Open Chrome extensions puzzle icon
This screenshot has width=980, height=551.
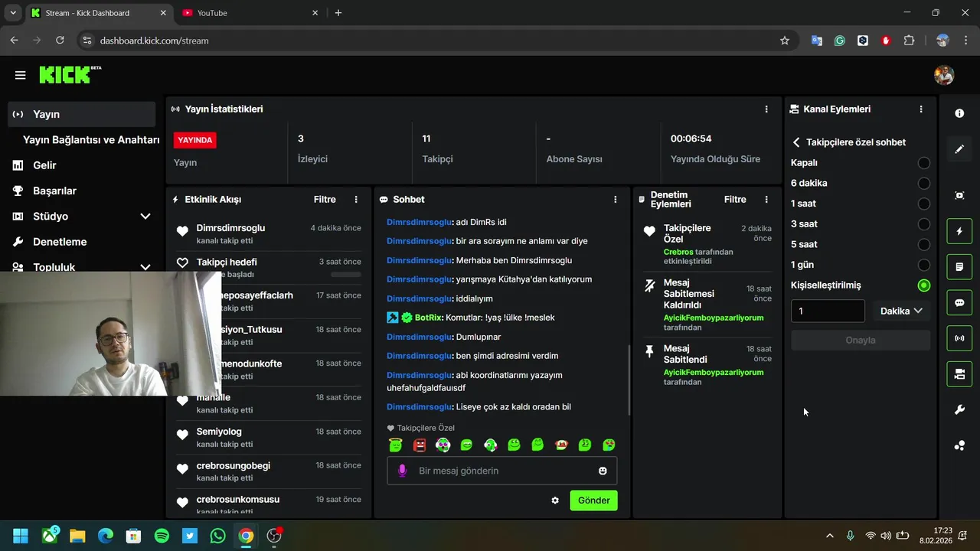pyautogui.click(x=910, y=41)
